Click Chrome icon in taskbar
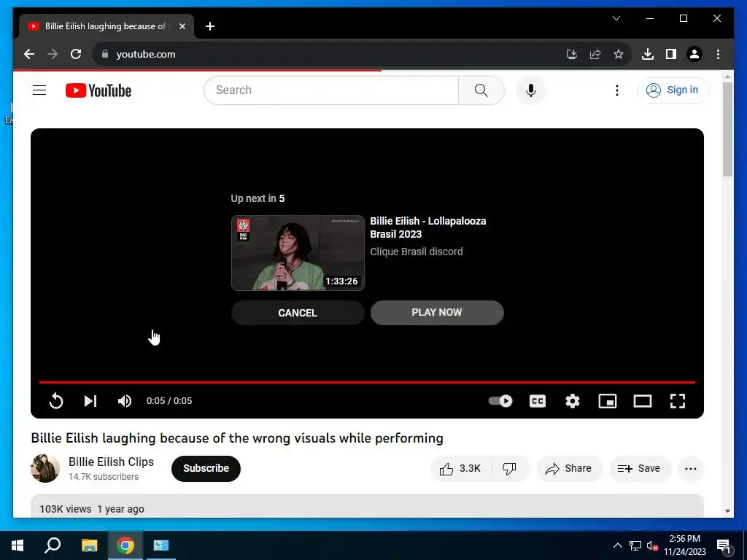This screenshot has height=560, width=747. tap(125, 545)
